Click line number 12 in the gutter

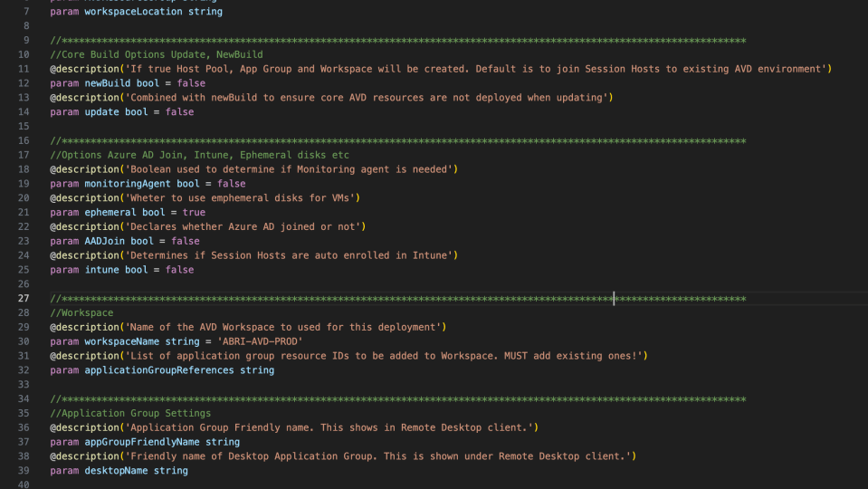pyautogui.click(x=24, y=83)
